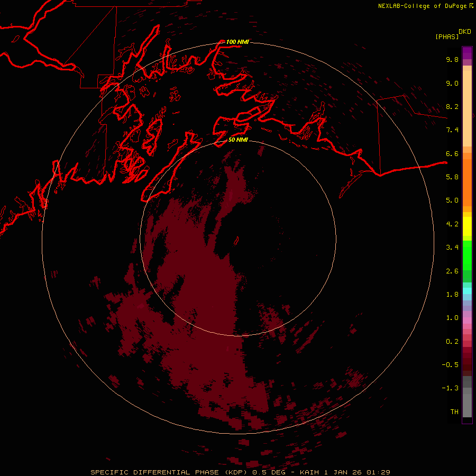Image resolution: width=476 pixels, height=476 pixels.
Task: Click the SPECIFIC DIFFERENTIAL PHASE (KDP) caption
Action: coord(170,472)
